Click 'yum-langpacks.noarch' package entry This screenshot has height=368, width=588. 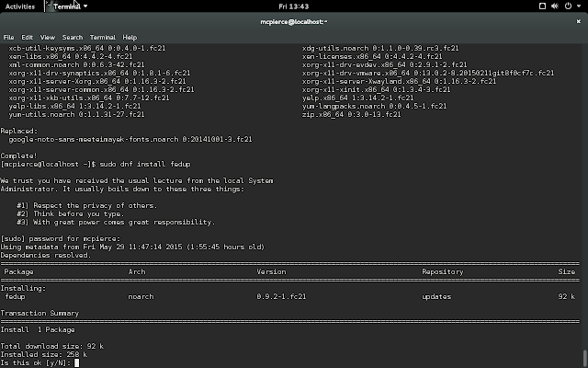click(374, 106)
